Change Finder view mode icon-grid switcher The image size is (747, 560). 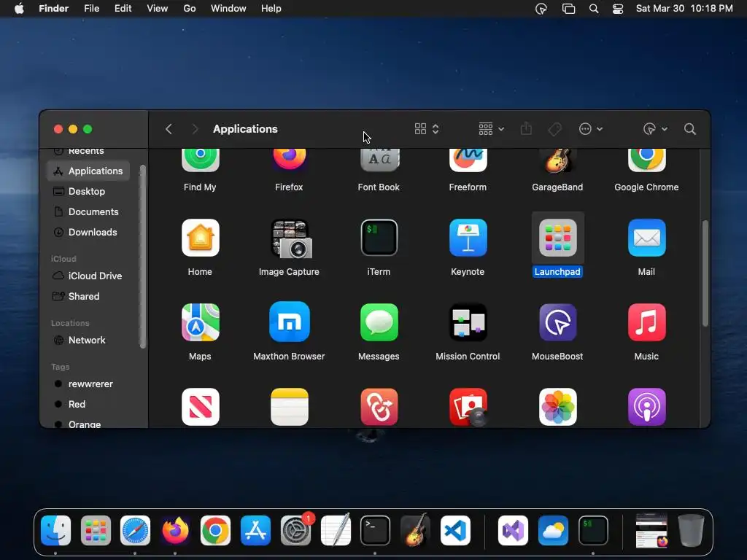pos(427,129)
